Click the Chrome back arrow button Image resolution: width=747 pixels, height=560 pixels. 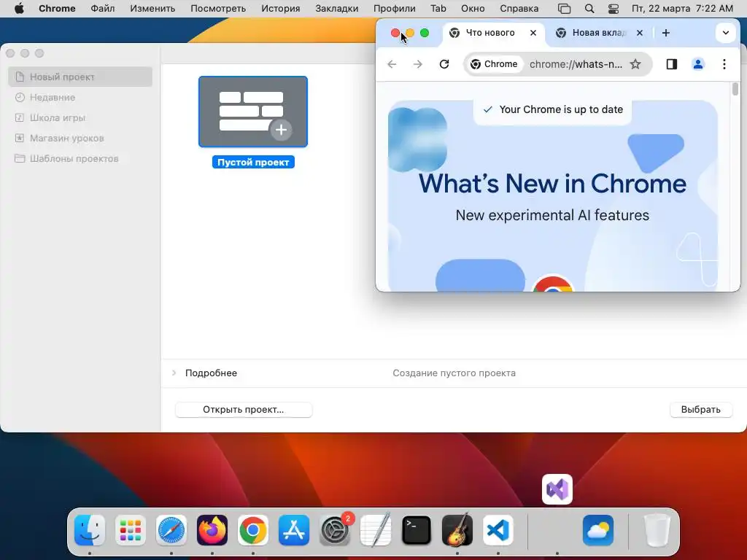click(x=392, y=64)
